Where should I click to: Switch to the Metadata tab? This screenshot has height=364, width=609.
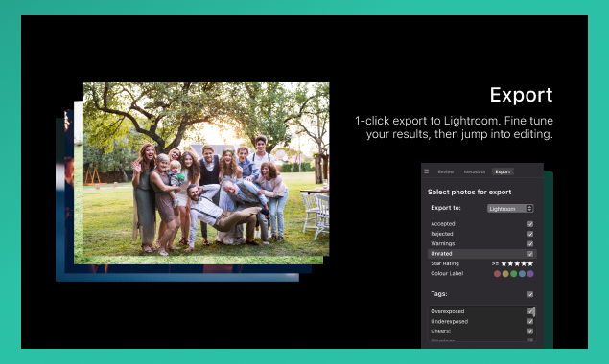click(x=474, y=171)
